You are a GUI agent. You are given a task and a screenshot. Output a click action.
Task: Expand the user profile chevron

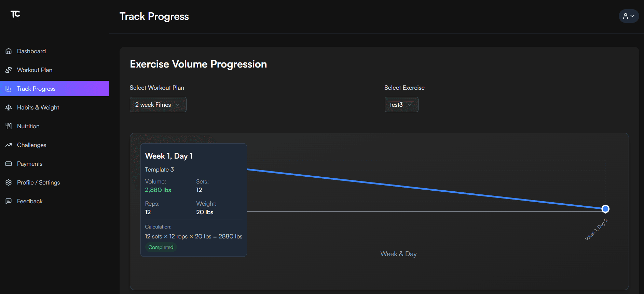click(632, 16)
